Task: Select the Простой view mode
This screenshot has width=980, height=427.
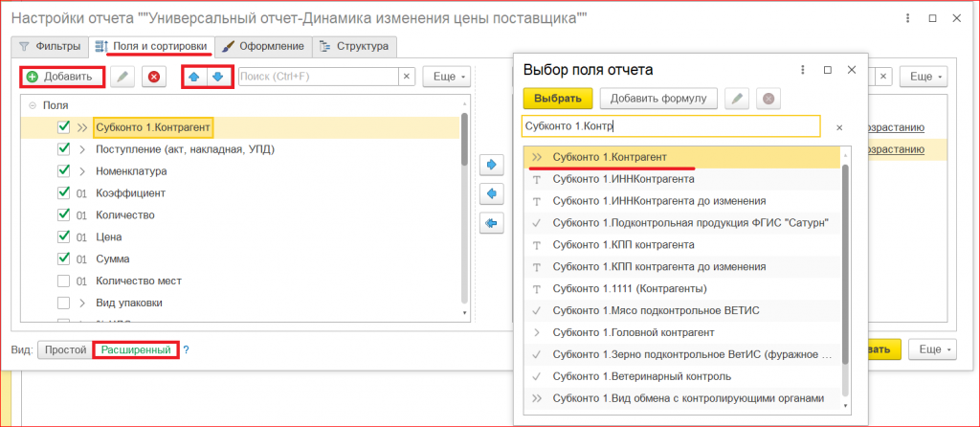Action: point(65,350)
